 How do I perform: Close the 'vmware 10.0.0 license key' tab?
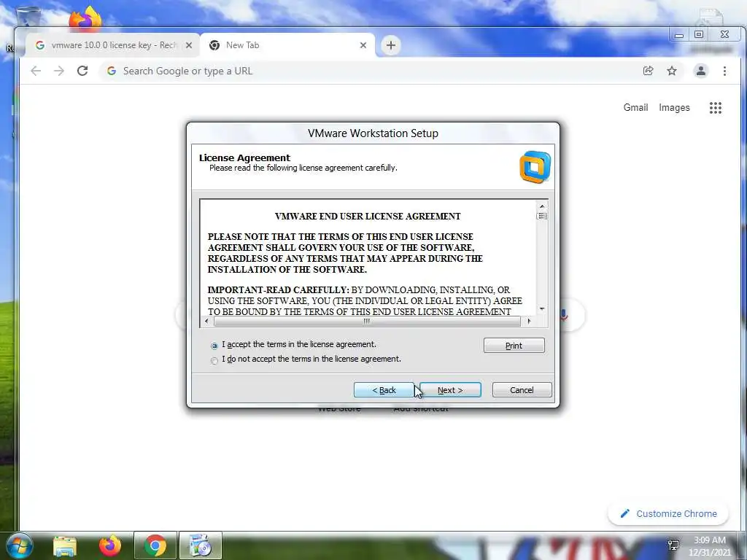189,45
